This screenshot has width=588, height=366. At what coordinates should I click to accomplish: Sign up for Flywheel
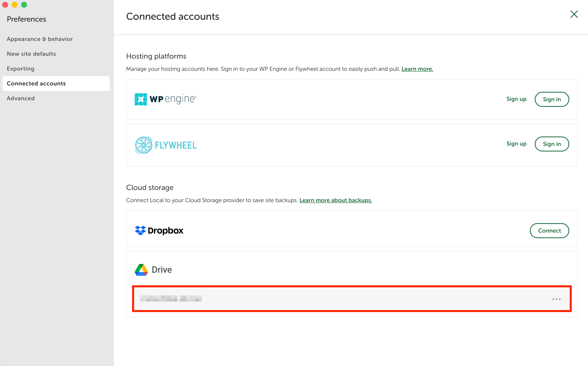tap(516, 144)
